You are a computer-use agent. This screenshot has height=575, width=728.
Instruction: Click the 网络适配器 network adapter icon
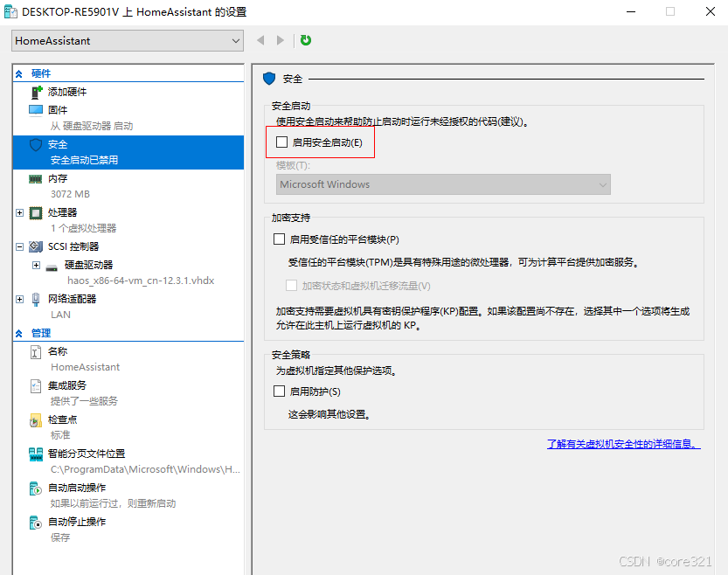click(x=36, y=300)
